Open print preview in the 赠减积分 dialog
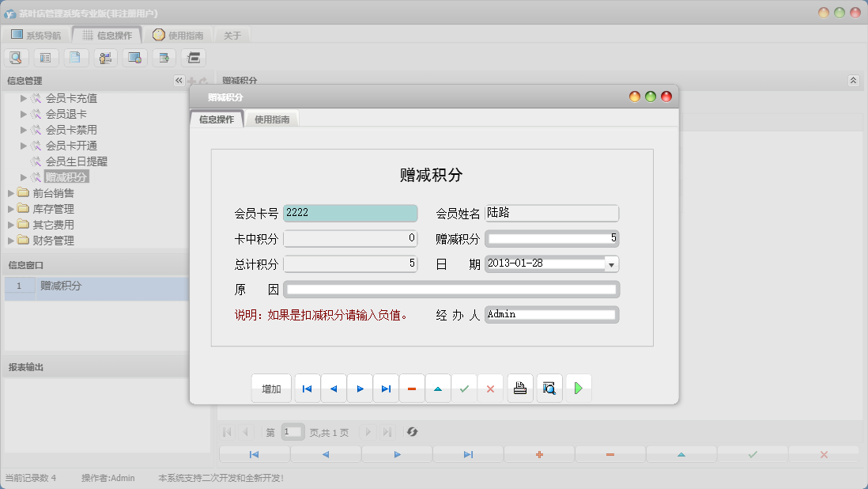 tap(549, 388)
